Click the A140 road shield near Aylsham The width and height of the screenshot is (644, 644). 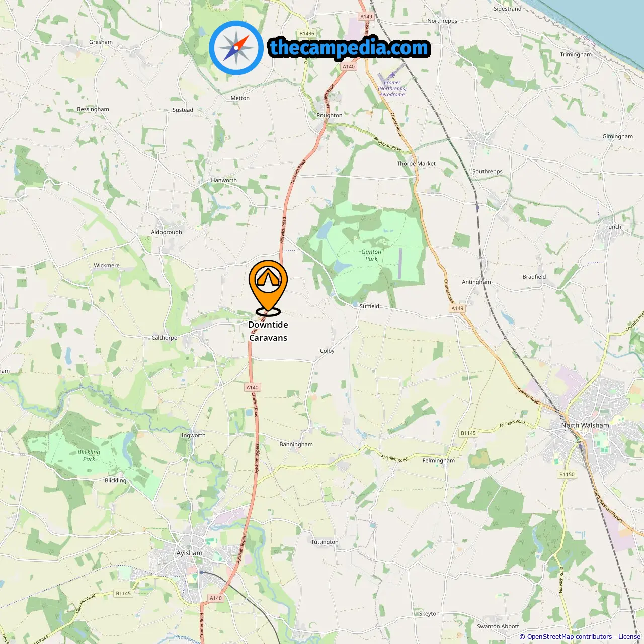(x=216, y=598)
